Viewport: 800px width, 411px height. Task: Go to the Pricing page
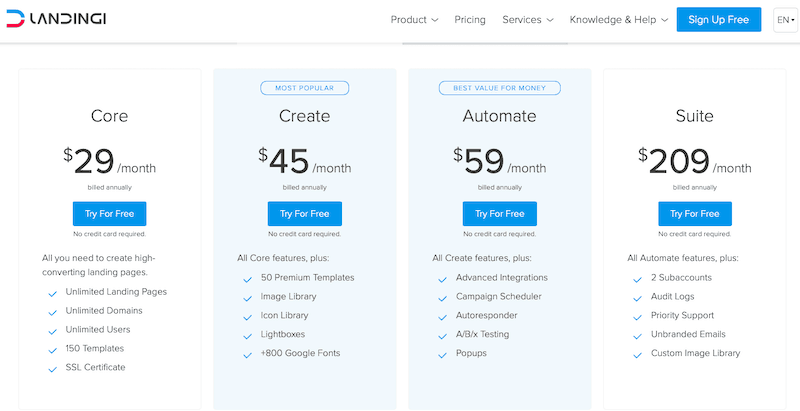(x=470, y=20)
